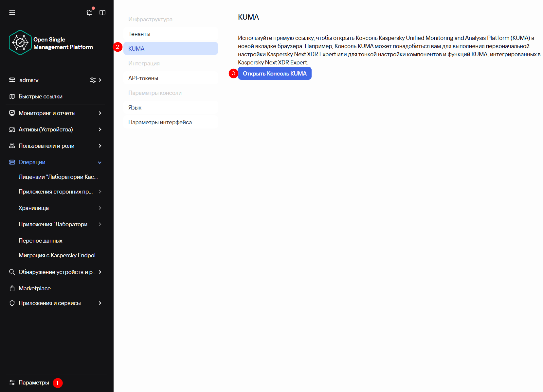Click the device discovery magnifier icon
The image size is (543, 392).
point(12,272)
